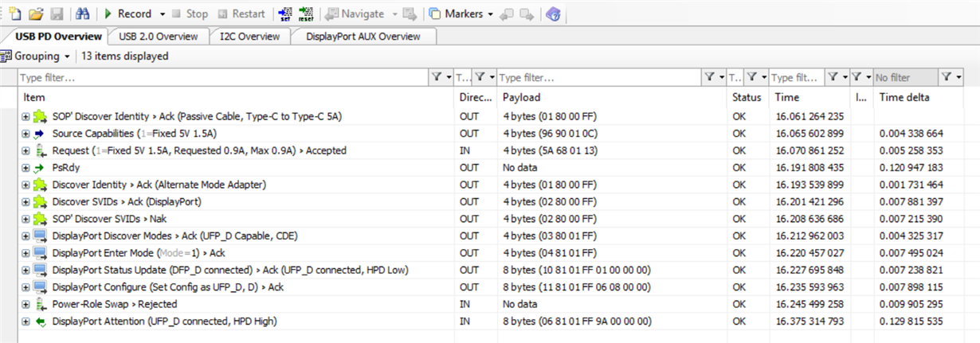The image size is (980, 343).
Task: Expand the Source Capabilities row
Action: (x=26, y=133)
